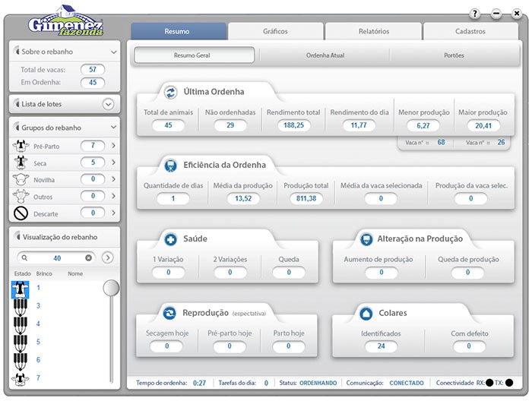
Task: Click the Portões sub-tab
Action: 454,55
